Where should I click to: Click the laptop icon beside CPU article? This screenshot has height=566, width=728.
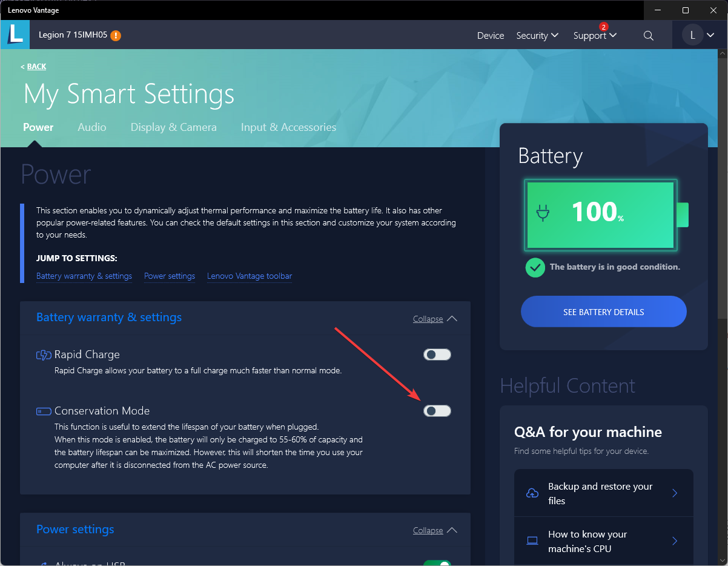pos(532,541)
